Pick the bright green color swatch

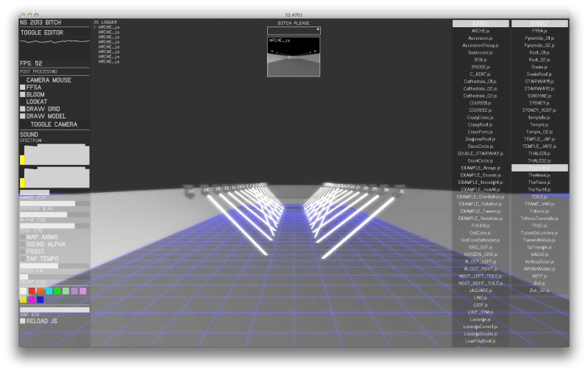click(57, 291)
